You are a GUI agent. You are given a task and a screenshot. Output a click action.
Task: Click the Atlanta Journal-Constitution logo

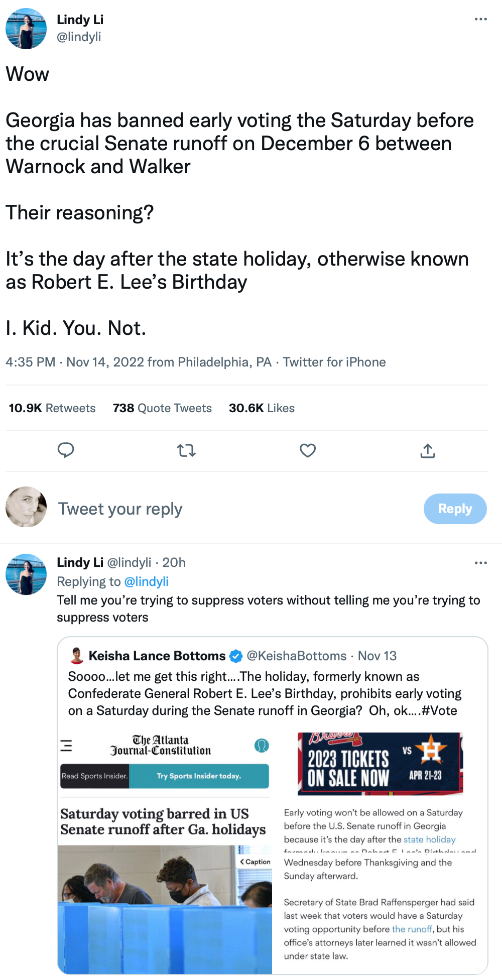160,746
